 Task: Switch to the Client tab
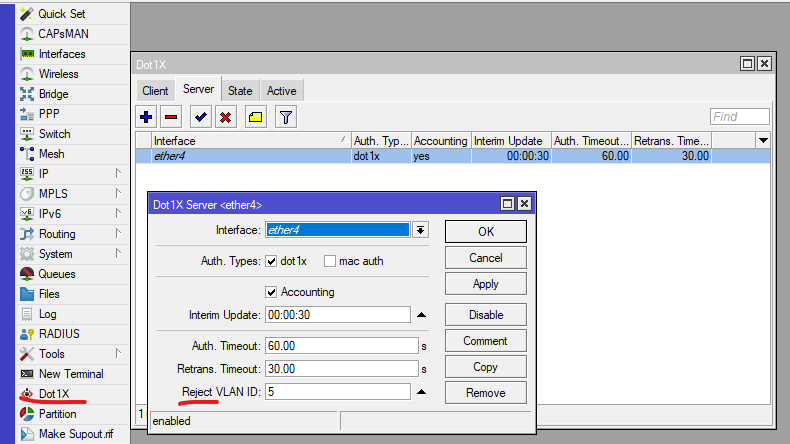click(x=155, y=91)
